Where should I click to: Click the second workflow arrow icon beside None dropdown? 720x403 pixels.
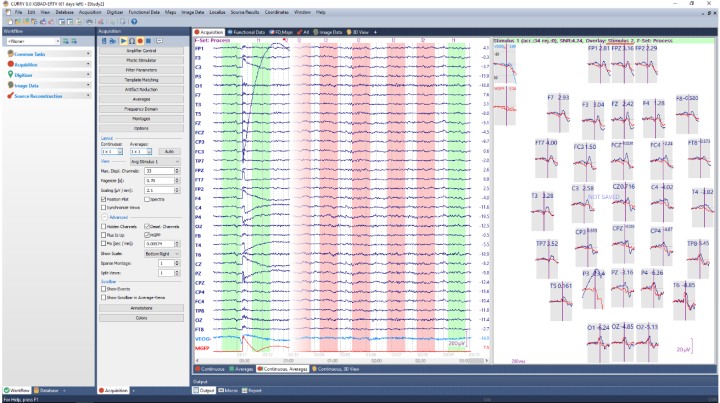(73, 41)
